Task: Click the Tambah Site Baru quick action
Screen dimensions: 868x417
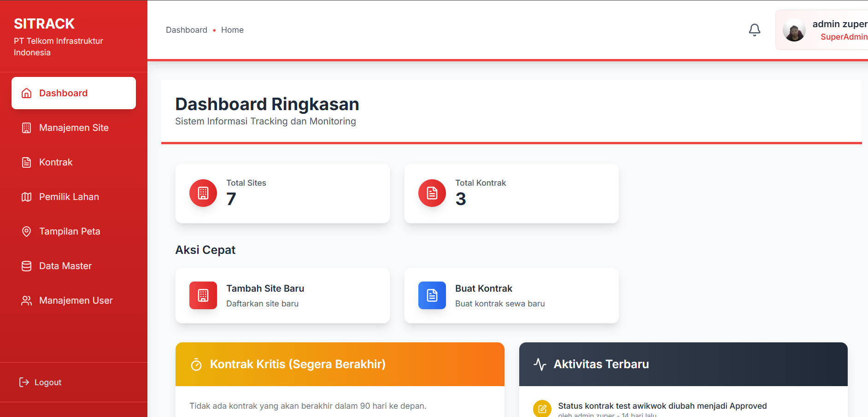Action: click(x=282, y=295)
